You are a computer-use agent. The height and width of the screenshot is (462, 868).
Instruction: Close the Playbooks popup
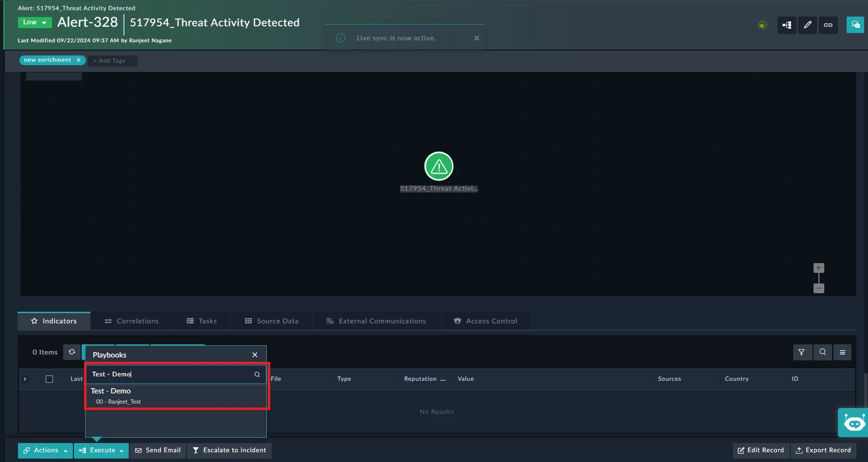(x=255, y=355)
